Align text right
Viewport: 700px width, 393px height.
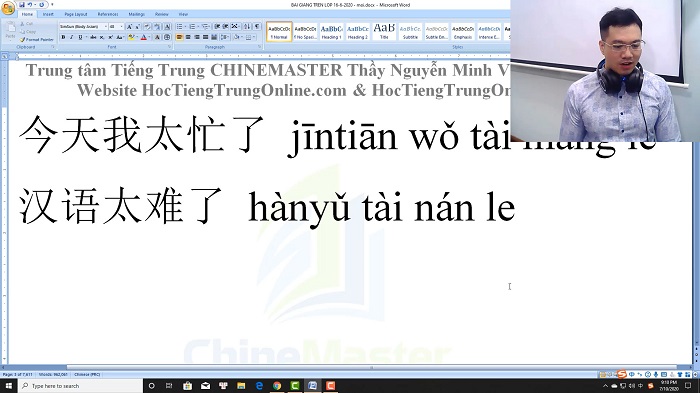pos(197,37)
